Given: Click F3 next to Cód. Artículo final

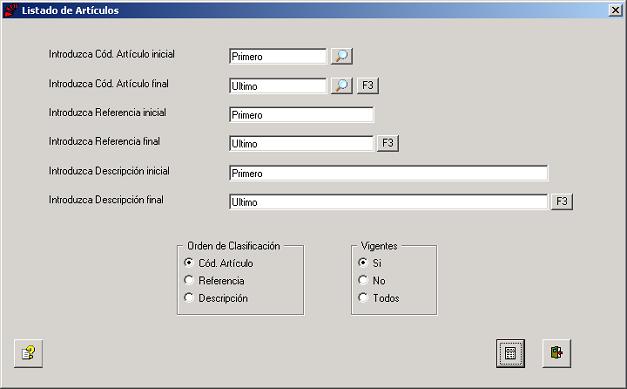Looking at the screenshot, I should point(368,86).
